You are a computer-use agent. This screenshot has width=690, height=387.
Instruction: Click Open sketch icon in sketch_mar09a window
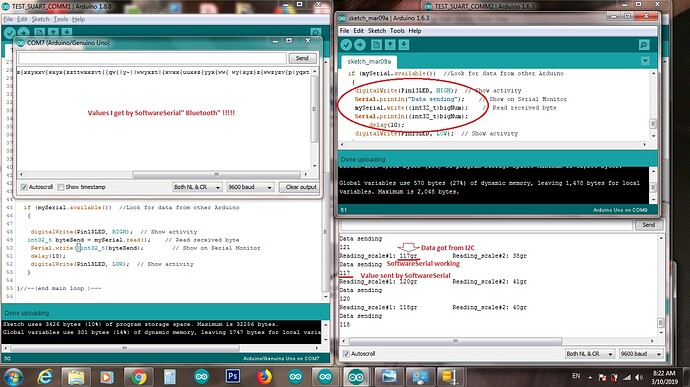(x=390, y=44)
